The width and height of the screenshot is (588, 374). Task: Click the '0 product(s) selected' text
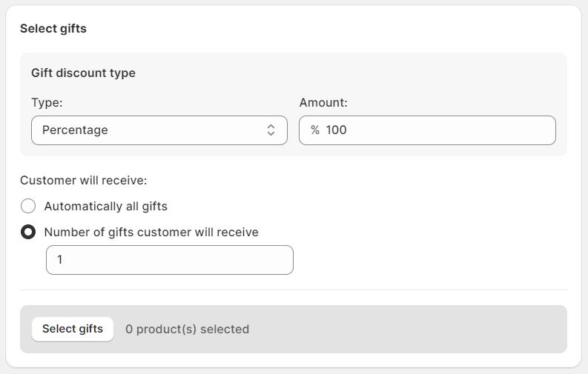[x=187, y=329]
